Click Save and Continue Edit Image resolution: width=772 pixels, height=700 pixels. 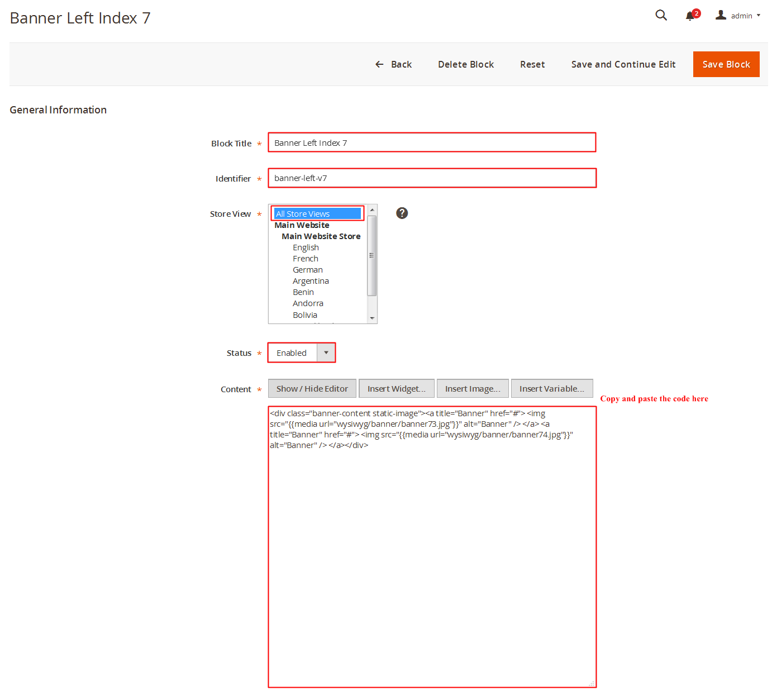coord(623,64)
